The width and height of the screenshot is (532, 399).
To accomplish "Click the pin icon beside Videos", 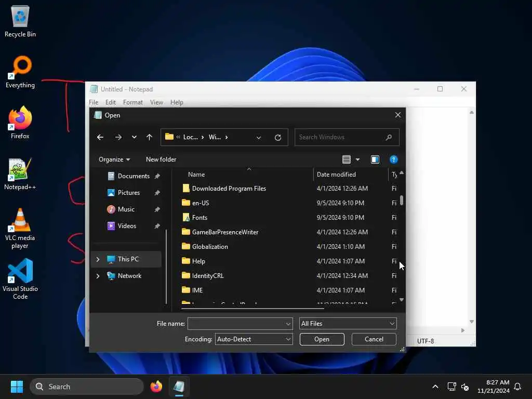I will [x=157, y=226].
